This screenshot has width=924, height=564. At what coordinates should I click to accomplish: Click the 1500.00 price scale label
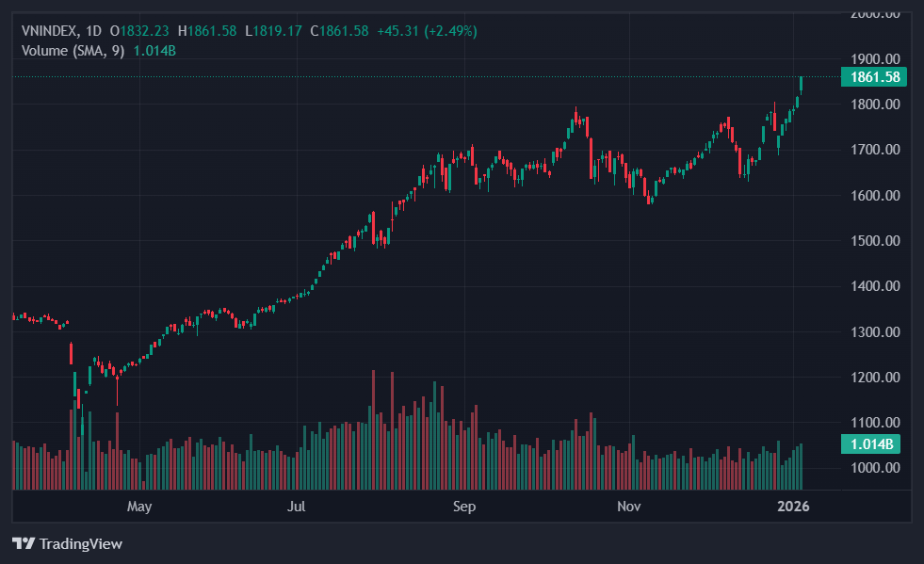click(x=874, y=241)
